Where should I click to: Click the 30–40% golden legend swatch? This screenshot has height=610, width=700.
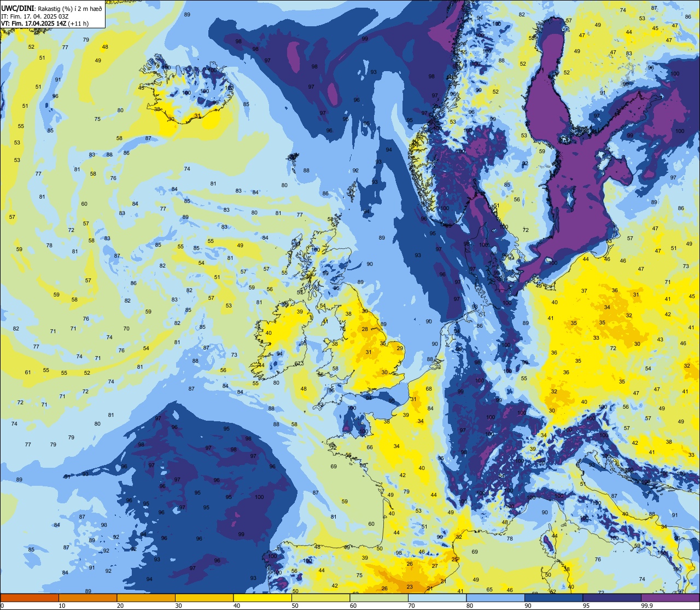click(204, 598)
